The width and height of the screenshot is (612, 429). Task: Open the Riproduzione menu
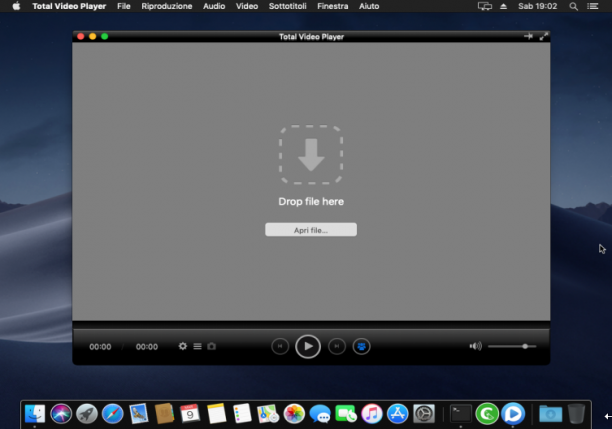click(x=167, y=6)
